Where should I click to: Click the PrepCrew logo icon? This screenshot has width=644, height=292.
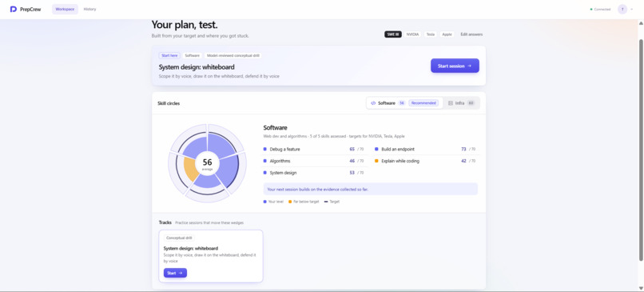[13, 9]
